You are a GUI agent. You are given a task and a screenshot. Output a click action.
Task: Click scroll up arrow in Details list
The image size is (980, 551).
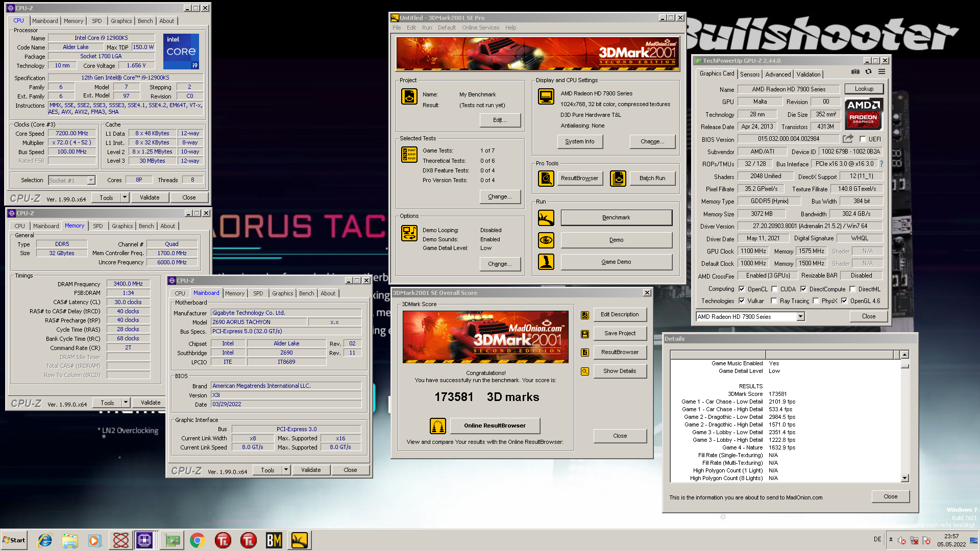click(x=904, y=355)
